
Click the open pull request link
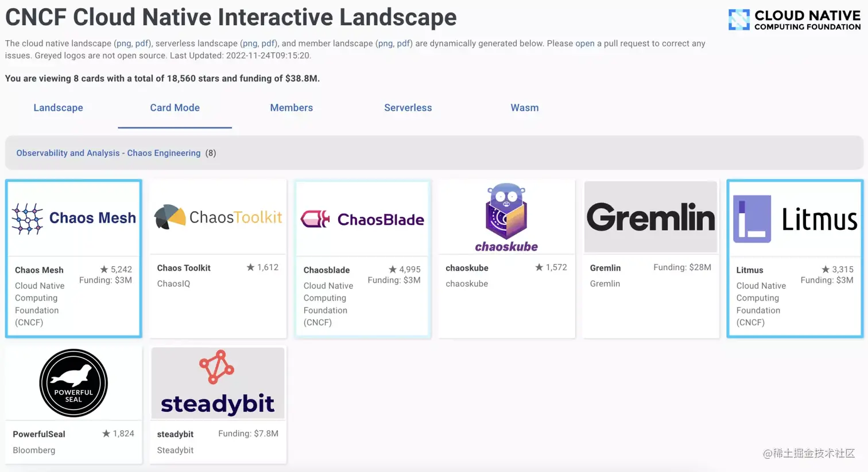click(585, 44)
